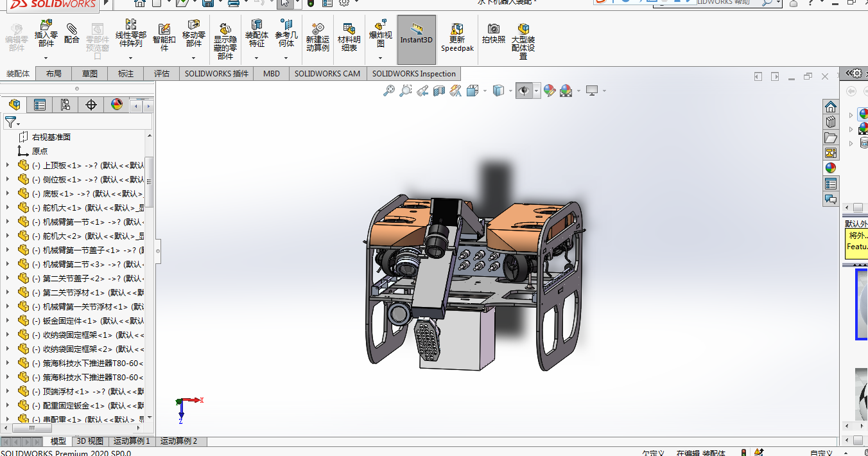This screenshot has height=456, width=868.
Task: Switch to the 评估 ribbon tab
Action: pos(162,74)
